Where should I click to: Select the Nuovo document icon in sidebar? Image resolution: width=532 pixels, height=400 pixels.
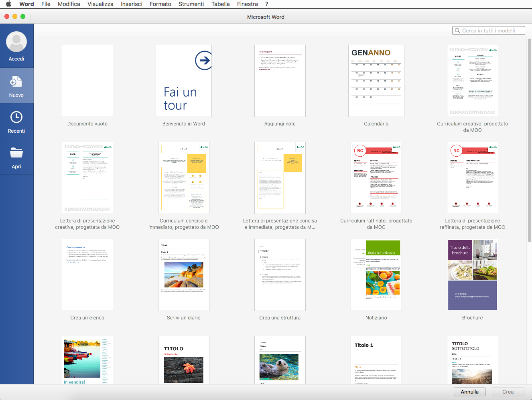pos(16,82)
